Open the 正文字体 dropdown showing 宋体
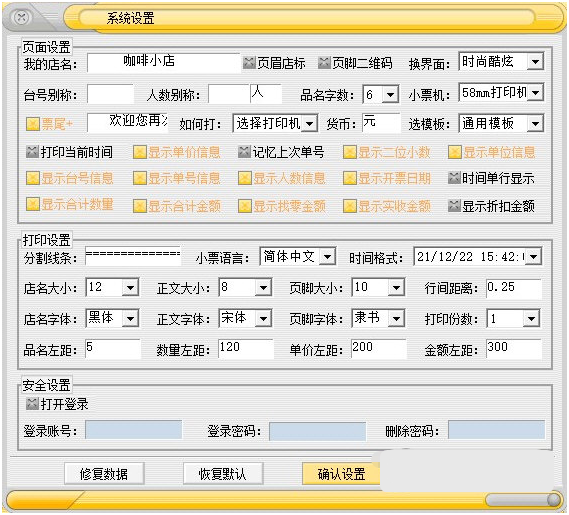 (x=245, y=318)
